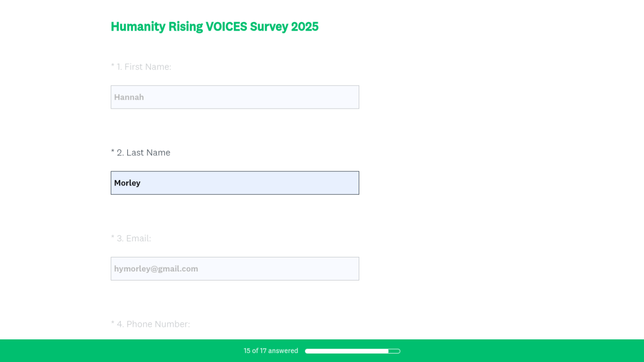The height and width of the screenshot is (362, 644).
Task: Click the required asterisk beside Email
Action: click(113, 237)
